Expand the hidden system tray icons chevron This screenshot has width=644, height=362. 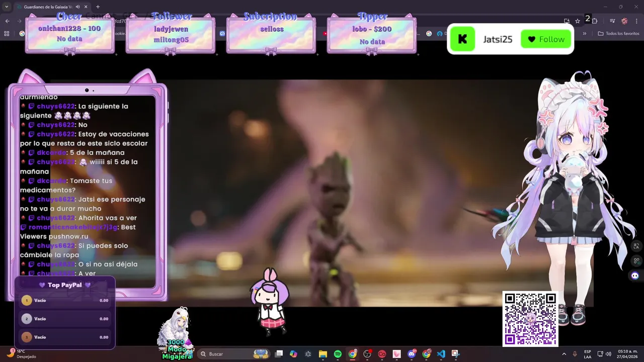[564, 354]
